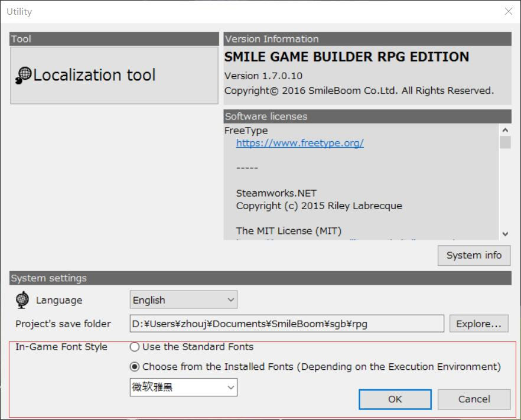The height and width of the screenshot is (420, 521).
Task: Expand the Language dropdown
Action: (183, 299)
